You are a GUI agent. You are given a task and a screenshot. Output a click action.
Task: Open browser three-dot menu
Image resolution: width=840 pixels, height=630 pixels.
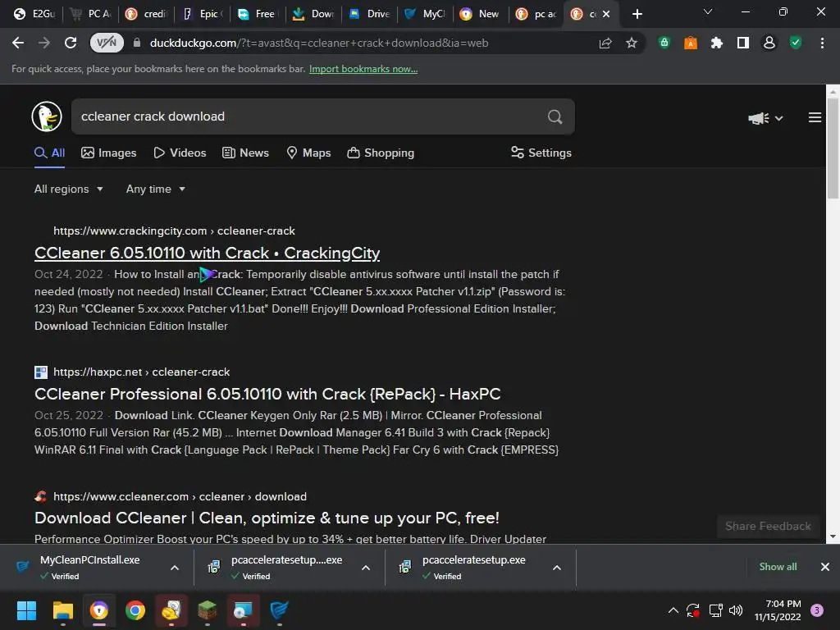click(822, 43)
